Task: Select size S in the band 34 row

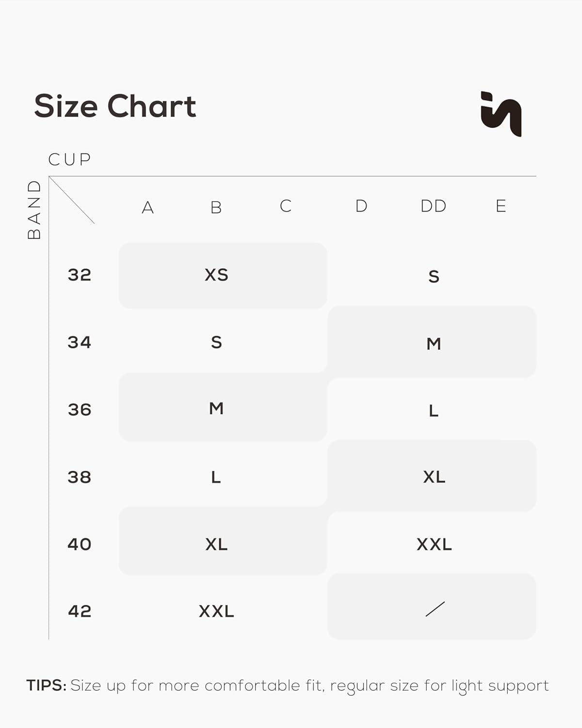Action: click(x=216, y=343)
